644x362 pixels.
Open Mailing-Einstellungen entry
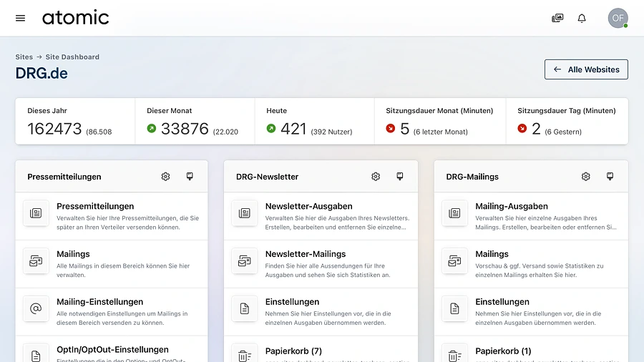[112, 311]
